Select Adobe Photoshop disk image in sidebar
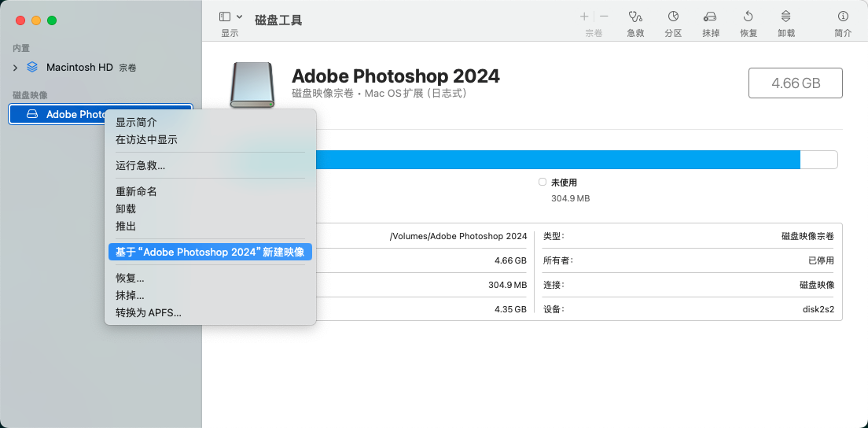868x428 pixels. coord(100,114)
